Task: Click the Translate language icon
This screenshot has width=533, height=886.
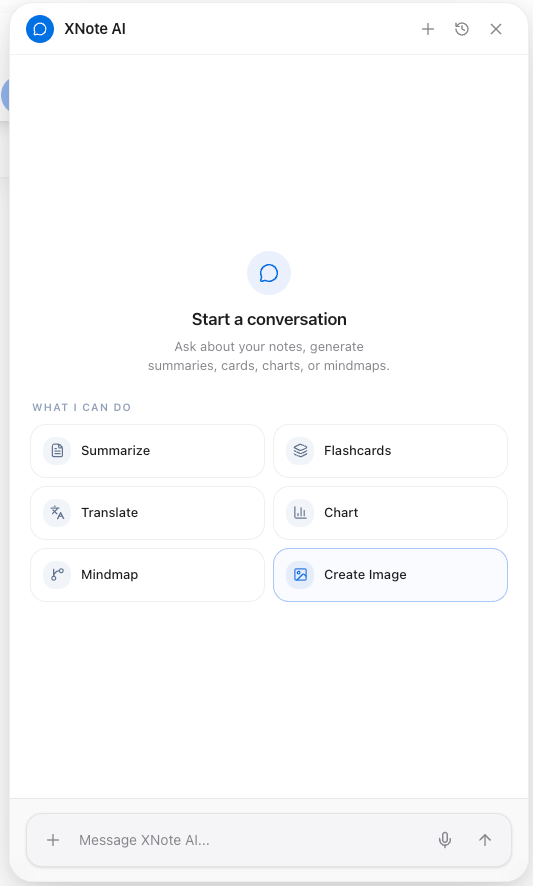Action: click(57, 513)
